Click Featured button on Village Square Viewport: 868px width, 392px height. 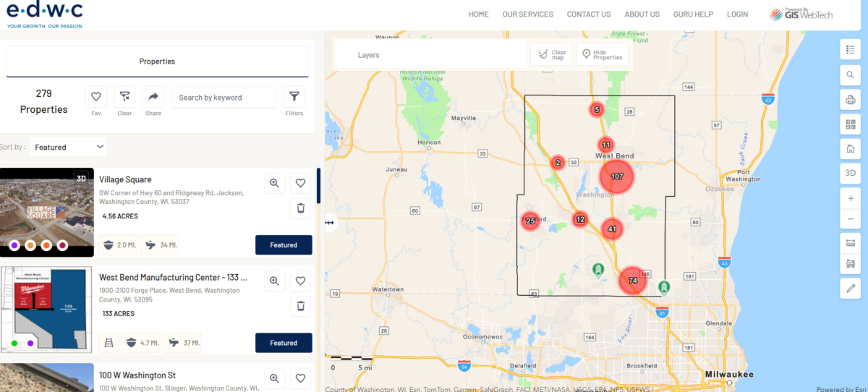tap(284, 245)
